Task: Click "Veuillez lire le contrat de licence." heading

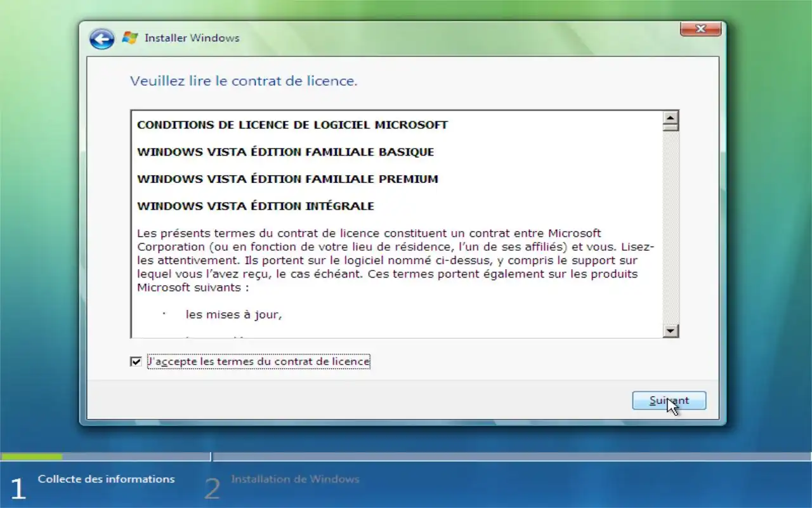Action: [x=244, y=81]
